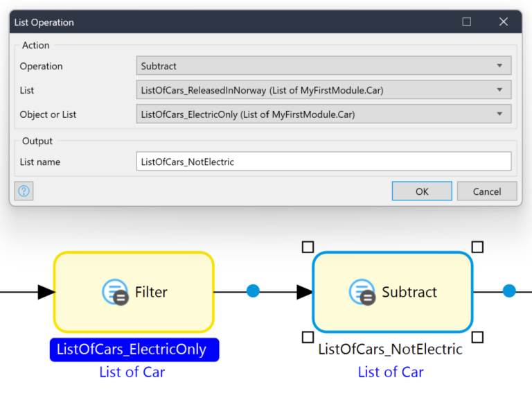
Task: Open the Operation dropdown showing Subtract
Action: pos(323,66)
